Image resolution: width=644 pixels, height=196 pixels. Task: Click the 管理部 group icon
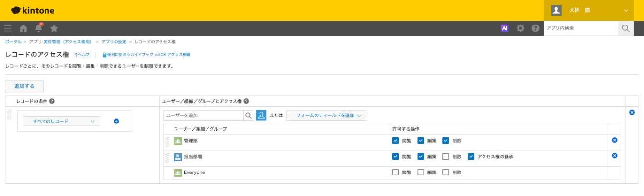tap(178, 141)
